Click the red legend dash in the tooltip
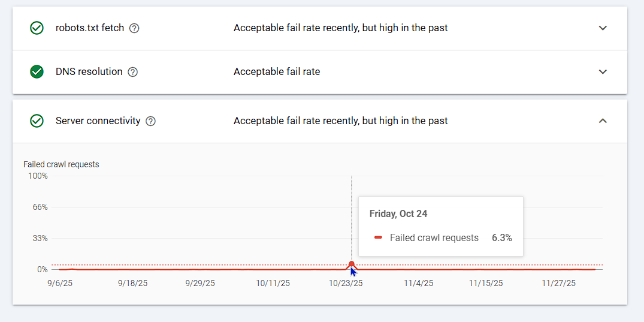 click(379, 238)
